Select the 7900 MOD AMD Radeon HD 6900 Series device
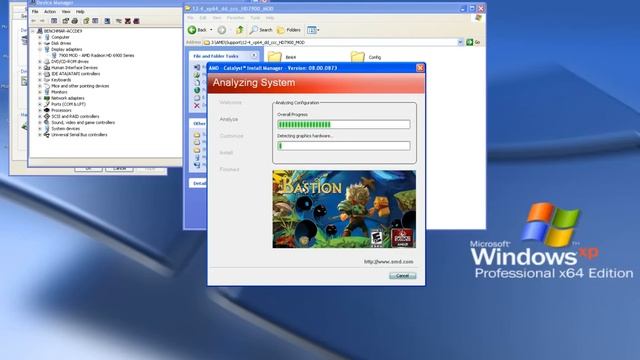The height and width of the screenshot is (360, 640). [x=96, y=55]
